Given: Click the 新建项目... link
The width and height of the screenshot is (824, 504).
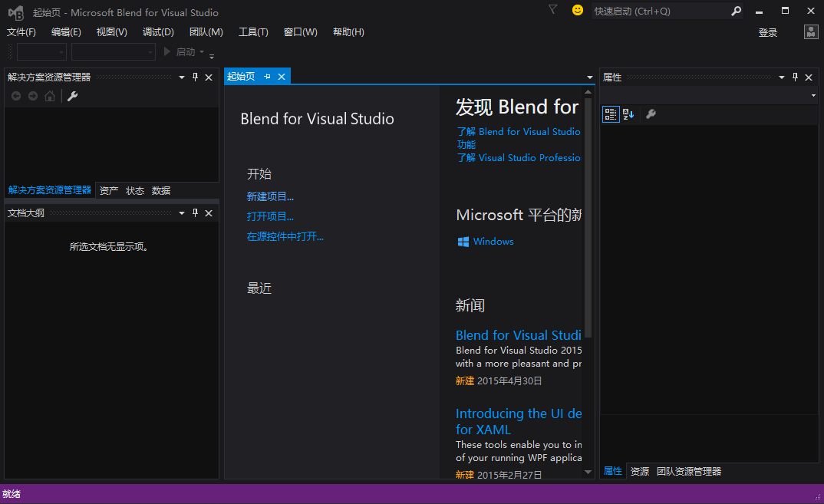Looking at the screenshot, I should (x=270, y=196).
